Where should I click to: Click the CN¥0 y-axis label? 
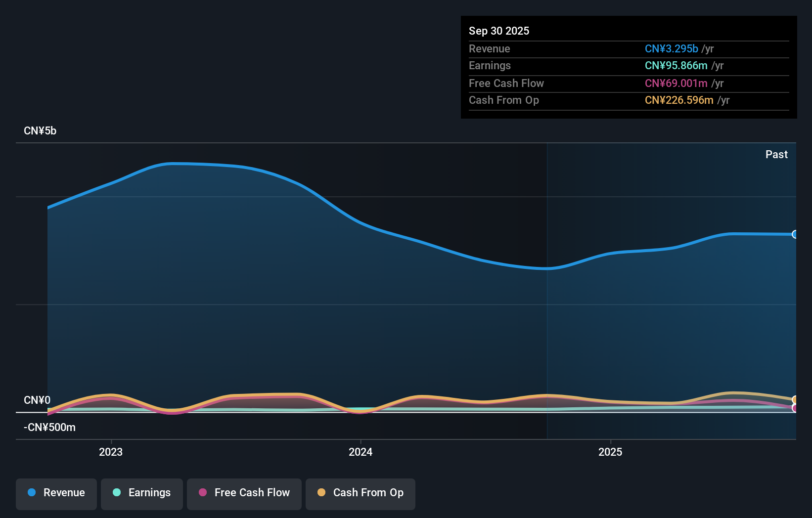[37, 400]
